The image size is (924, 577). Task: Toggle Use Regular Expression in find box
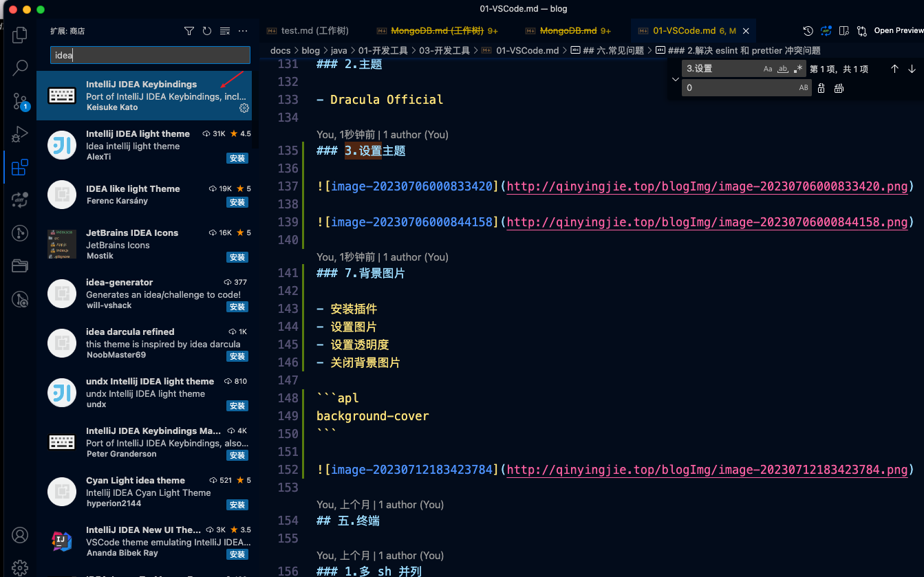[798, 69]
